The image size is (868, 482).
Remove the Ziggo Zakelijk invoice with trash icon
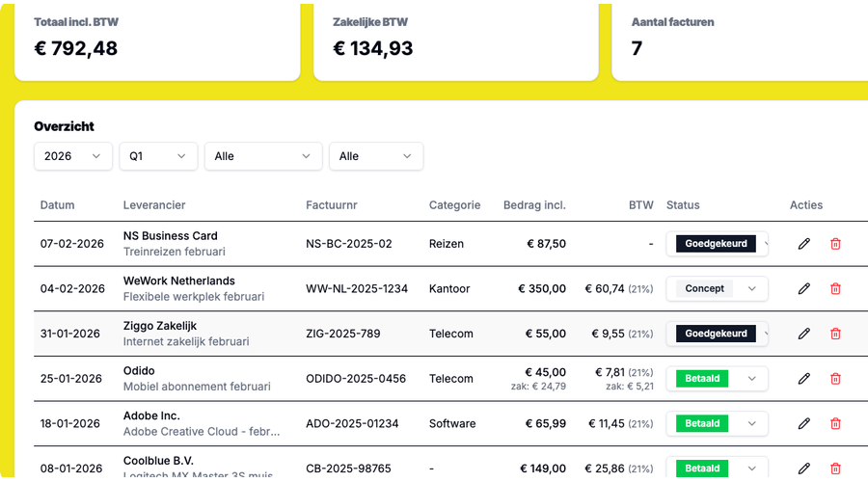click(x=835, y=334)
